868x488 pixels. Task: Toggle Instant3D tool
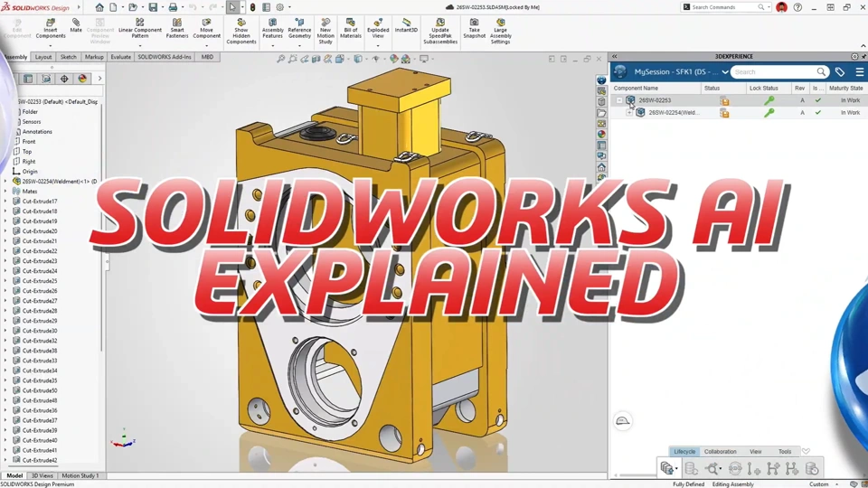click(406, 26)
